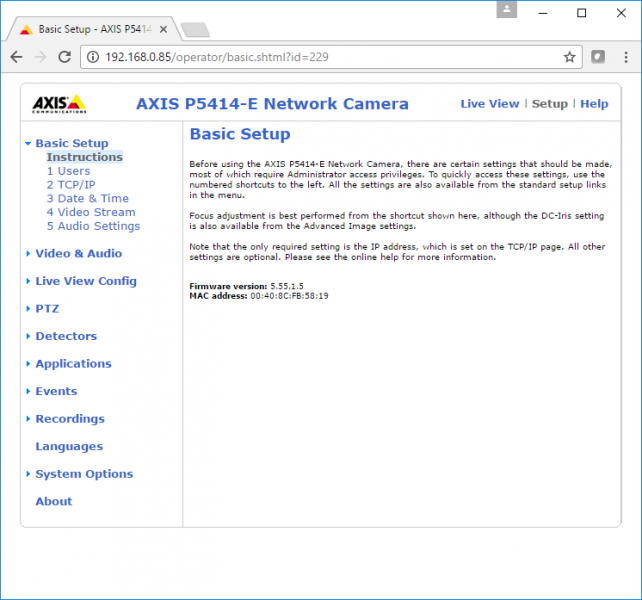The image size is (642, 600).
Task: Collapse the Basic Setup menu arrow
Action: click(28, 143)
